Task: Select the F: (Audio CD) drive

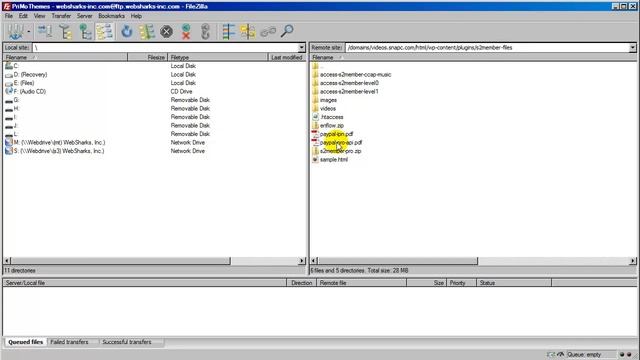Action: (26, 91)
